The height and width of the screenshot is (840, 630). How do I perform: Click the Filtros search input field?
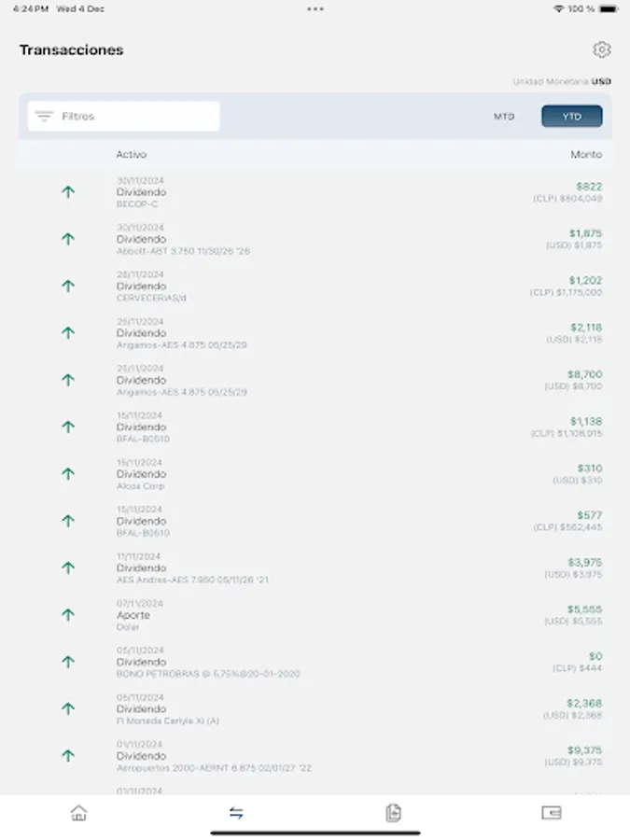point(131,116)
